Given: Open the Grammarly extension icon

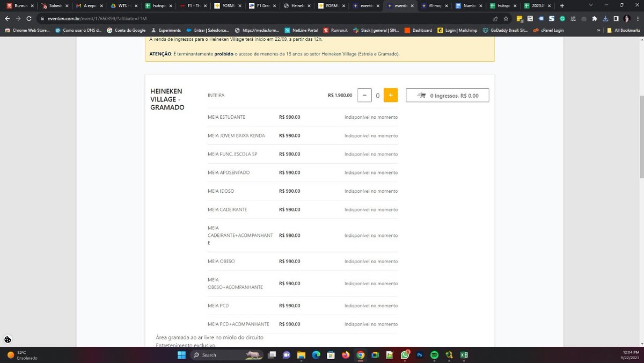Looking at the screenshot, I should click(561, 18).
